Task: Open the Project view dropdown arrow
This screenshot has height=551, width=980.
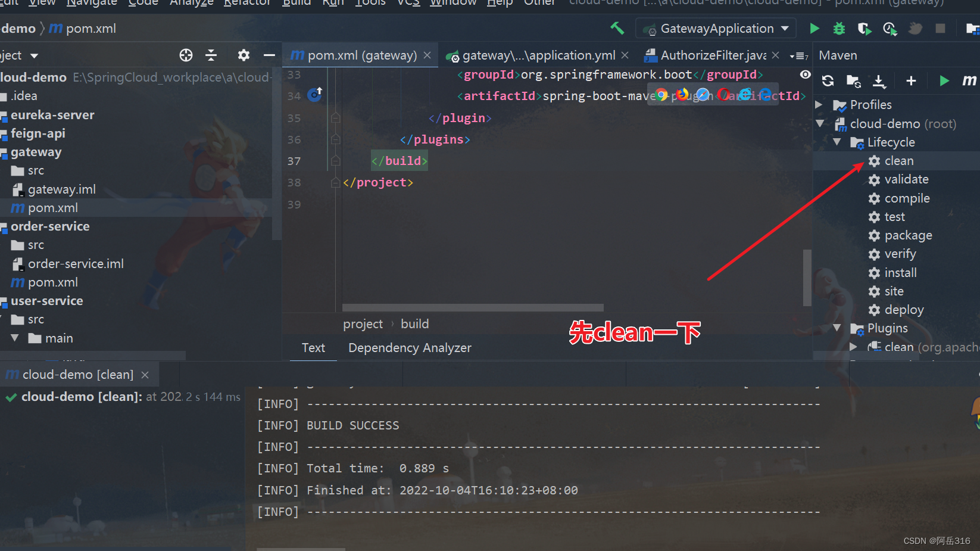Action: [34, 56]
